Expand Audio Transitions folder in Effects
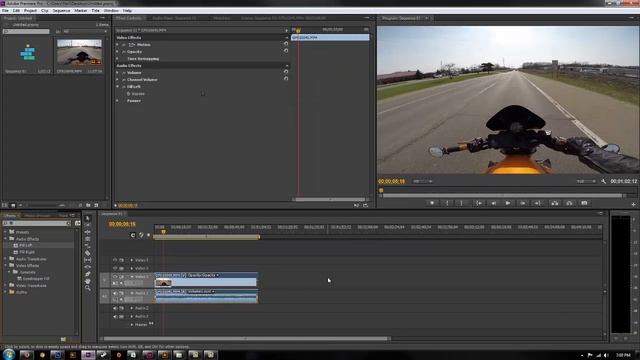The image size is (640, 360). 6,259
